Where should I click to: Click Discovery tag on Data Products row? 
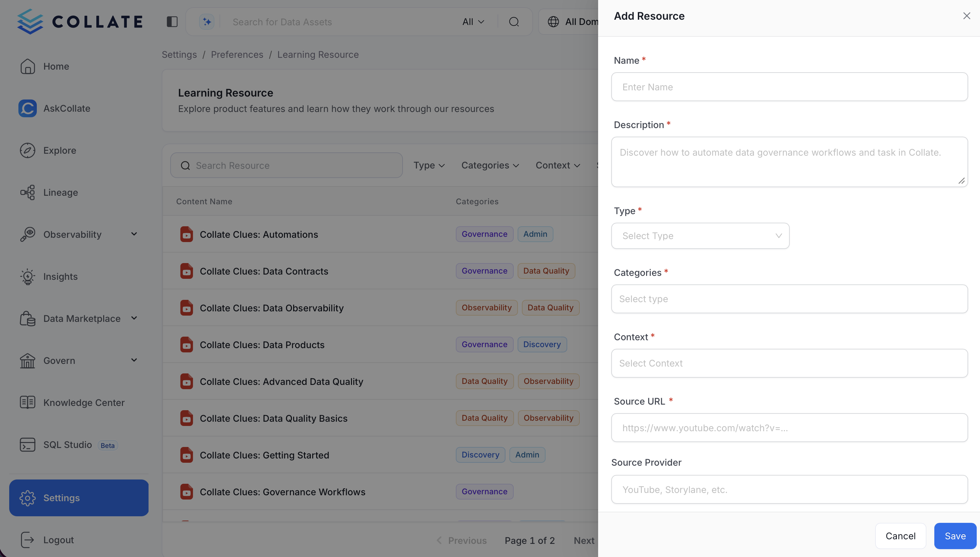(x=542, y=344)
